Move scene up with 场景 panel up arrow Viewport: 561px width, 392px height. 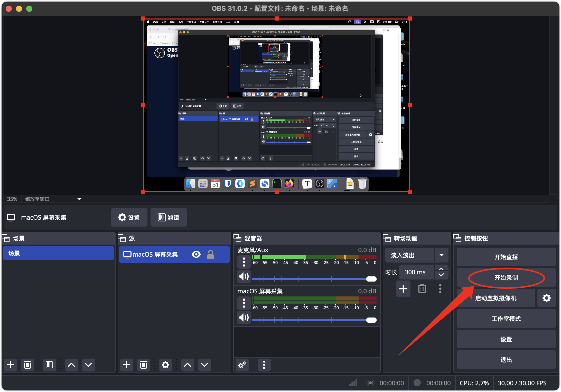click(71, 365)
